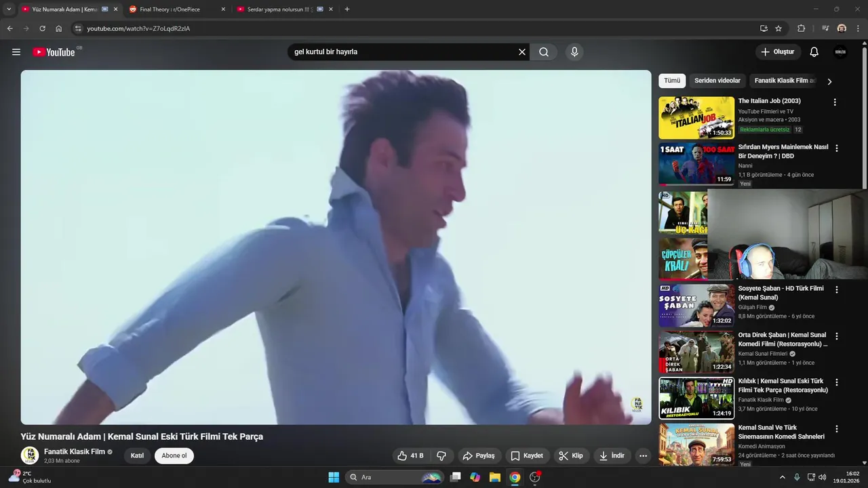Open Task View on the taskbar
868x488 pixels.
click(456, 477)
